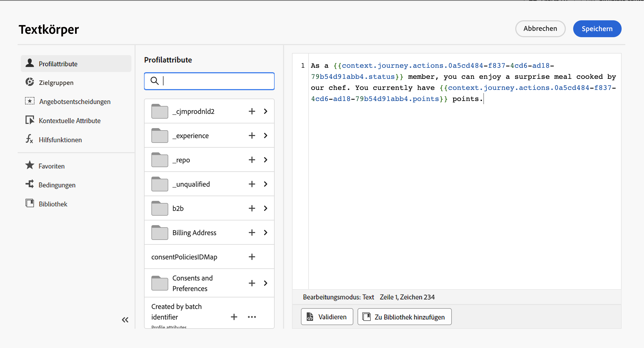Click the Speichern button
Screen dimensions: 644x348
pyautogui.click(x=597, y=29)
